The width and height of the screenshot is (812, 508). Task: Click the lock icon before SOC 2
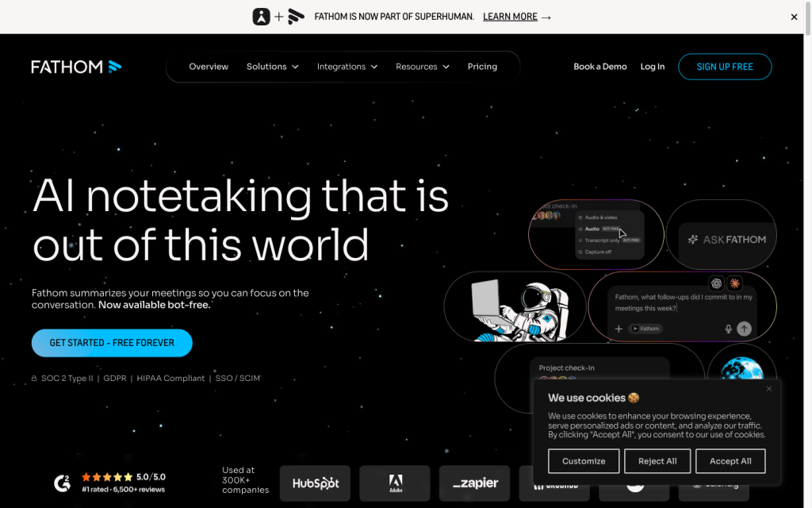(34, 379)
